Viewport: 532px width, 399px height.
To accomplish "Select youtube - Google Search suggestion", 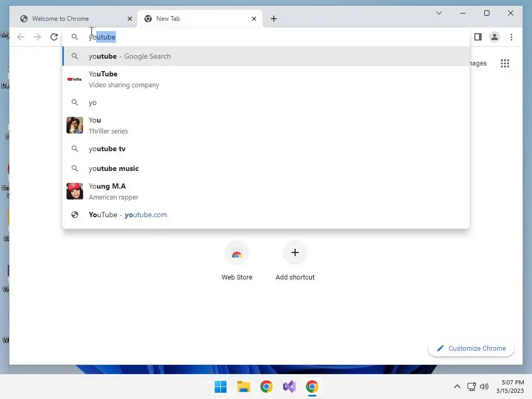I will click(x=266, y=56).
